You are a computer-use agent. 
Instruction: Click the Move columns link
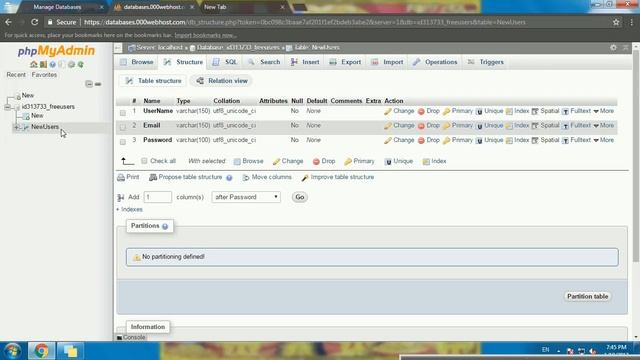coord(267,177)
